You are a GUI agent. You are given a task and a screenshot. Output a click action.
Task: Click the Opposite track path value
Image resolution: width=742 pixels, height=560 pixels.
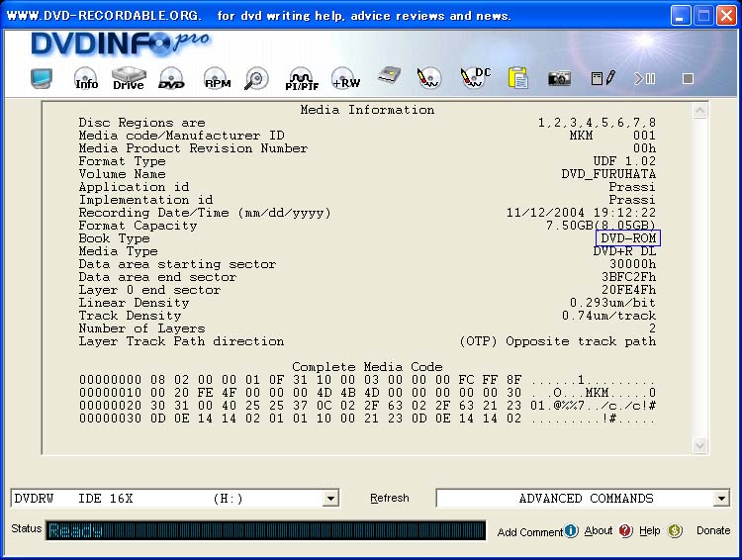(x=557, y=341)
